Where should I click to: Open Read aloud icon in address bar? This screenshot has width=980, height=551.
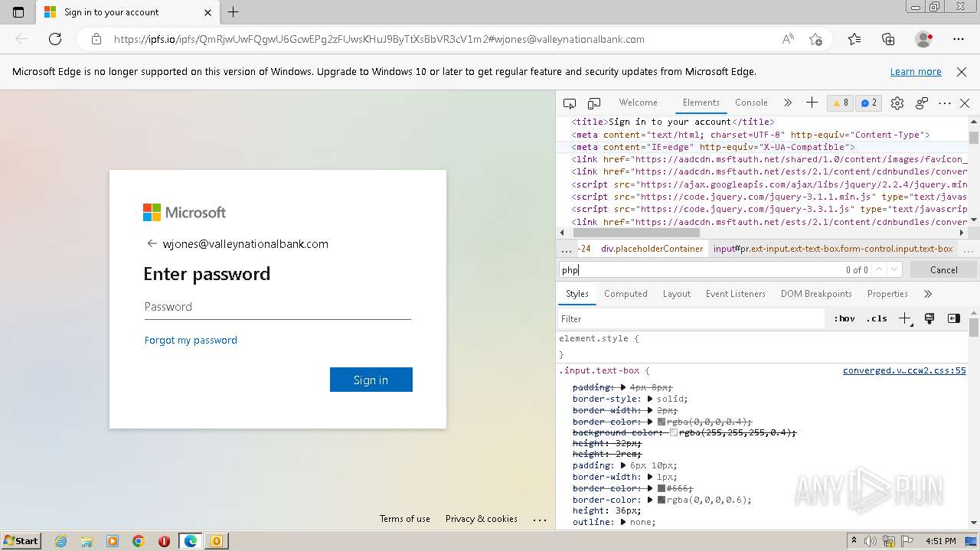click(x=788, y=39)
